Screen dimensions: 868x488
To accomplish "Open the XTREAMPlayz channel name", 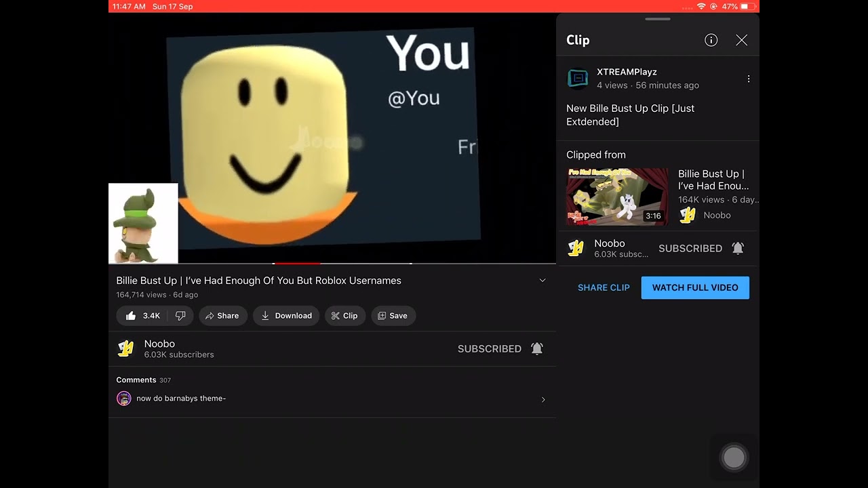I will coord(627,72).
